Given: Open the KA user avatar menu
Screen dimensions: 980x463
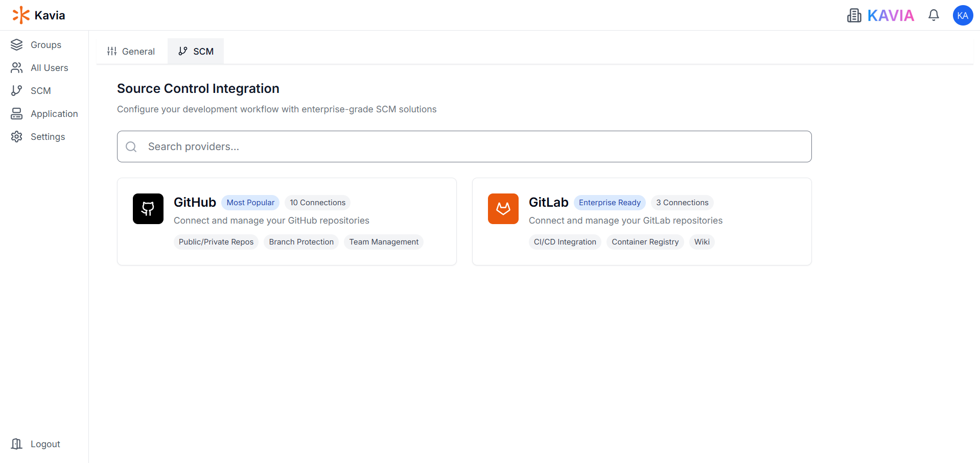Looking at the screenshot, I should (963, 15).
